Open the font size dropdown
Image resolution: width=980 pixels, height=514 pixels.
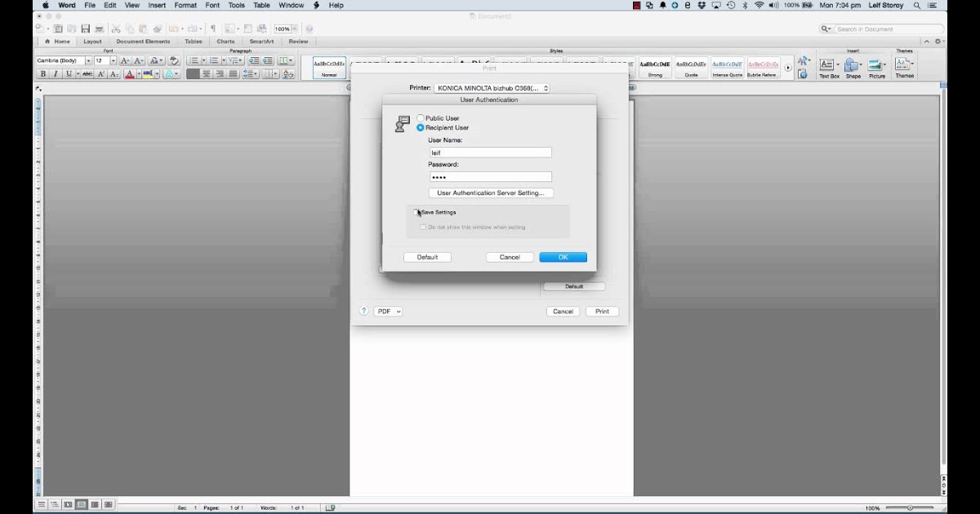point(113,60)
